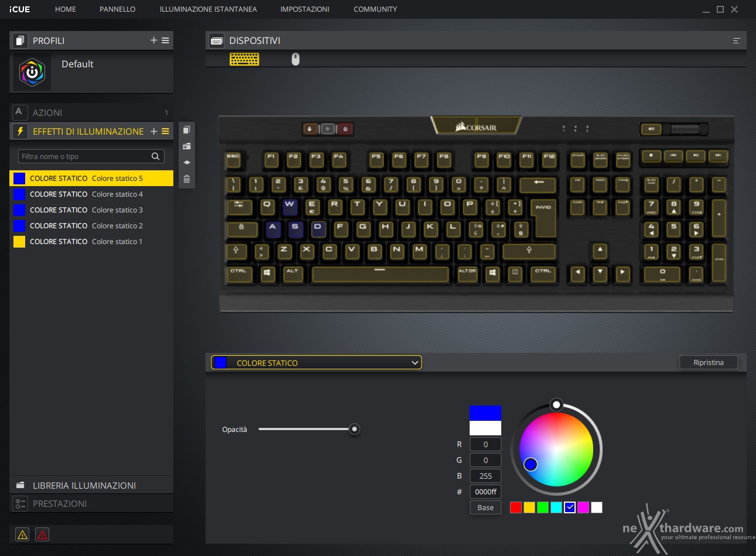Select Colore statico 4 effect
The image size is (756, 556).
(x=91, y=194)
